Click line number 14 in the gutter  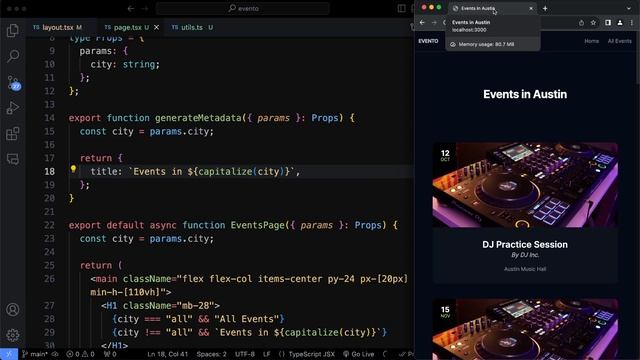pyautogui.click(x=49, y=118)
